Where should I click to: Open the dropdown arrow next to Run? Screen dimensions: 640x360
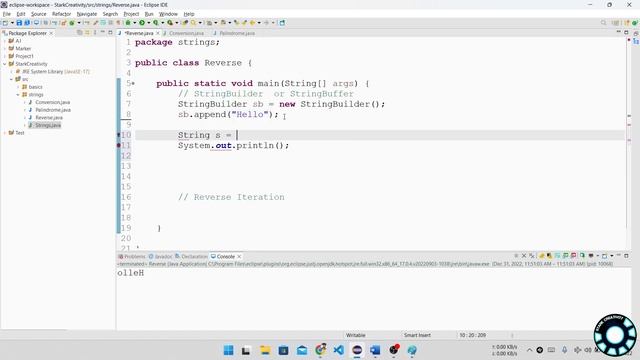click(x=149, y=23)
